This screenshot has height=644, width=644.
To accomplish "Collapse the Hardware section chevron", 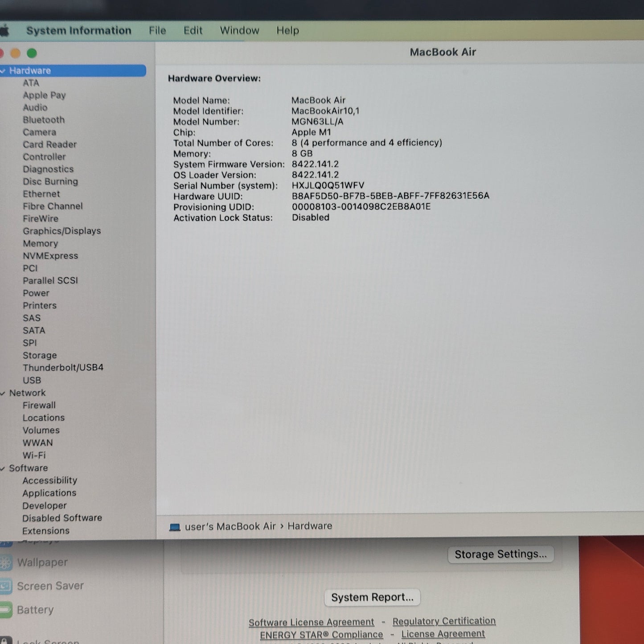I will click(3, 70).
